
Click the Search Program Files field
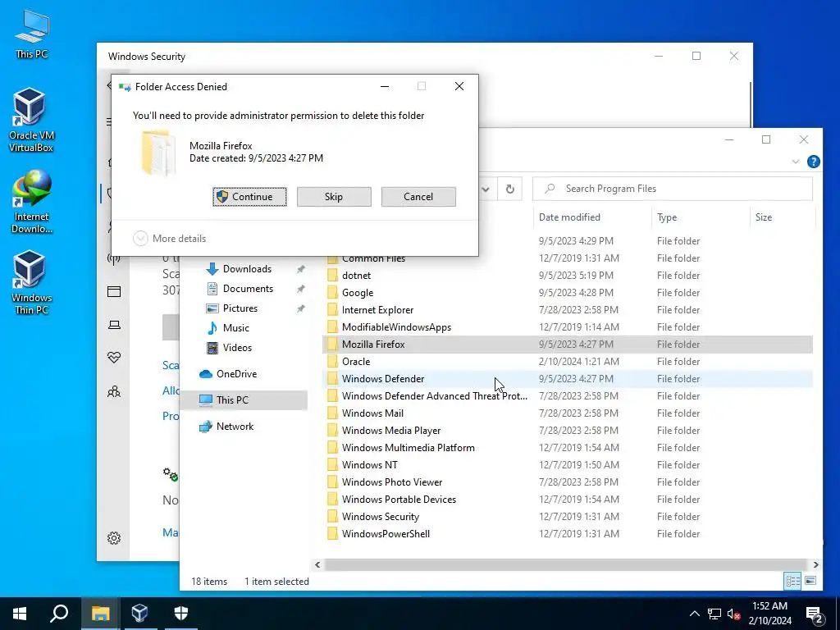click(x=673, y=189)
